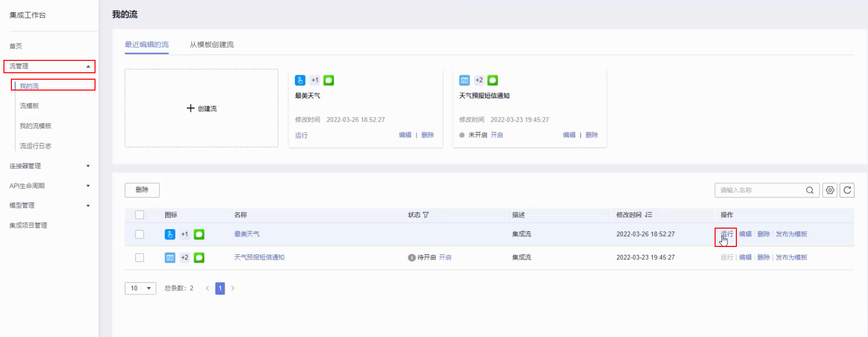Click the 待开启 info status icon
The width and height of the screenshot is (868, 337).
tap(411, 258)
